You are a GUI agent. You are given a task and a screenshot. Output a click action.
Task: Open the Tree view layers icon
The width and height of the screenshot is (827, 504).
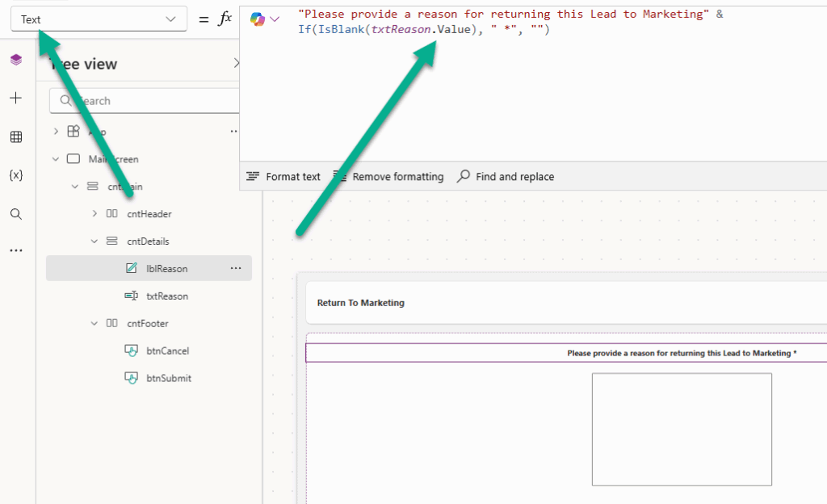coord(16,60)
